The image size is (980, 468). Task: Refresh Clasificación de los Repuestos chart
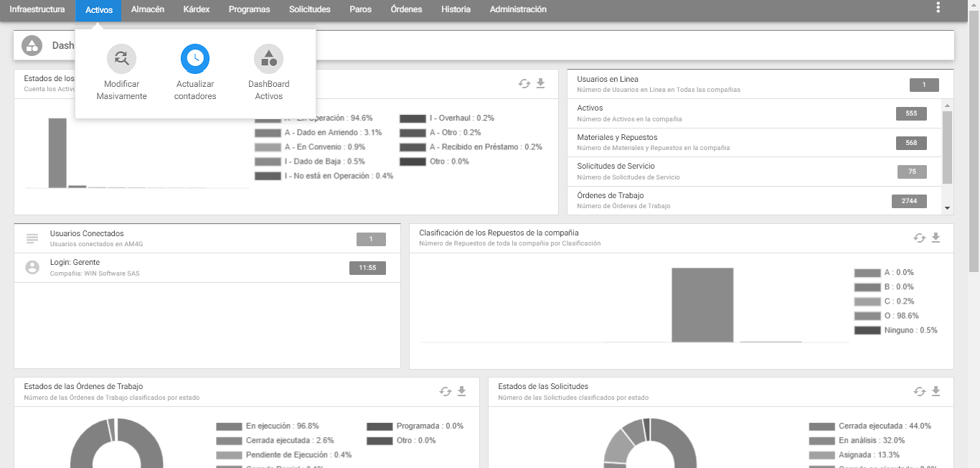click(x=920, y=238)
